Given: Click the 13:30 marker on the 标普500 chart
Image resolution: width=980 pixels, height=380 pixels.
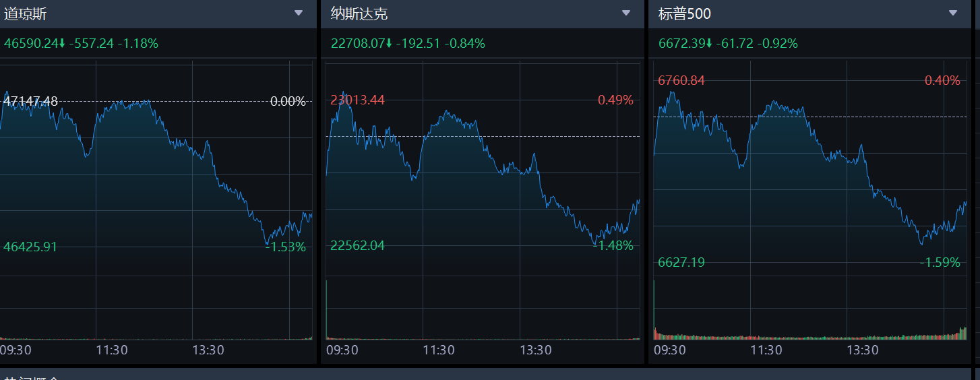Looking at the screenshot, I should (862, 350).
